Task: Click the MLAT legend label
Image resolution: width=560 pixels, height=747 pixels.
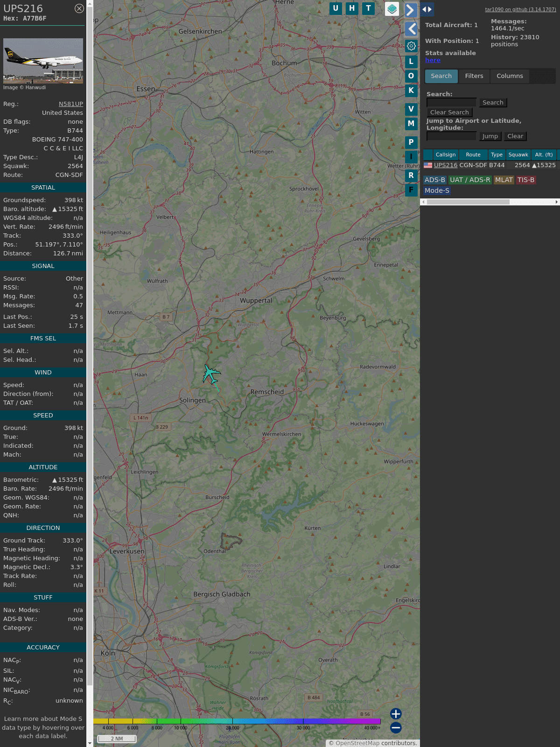Action: coord(504,180)
